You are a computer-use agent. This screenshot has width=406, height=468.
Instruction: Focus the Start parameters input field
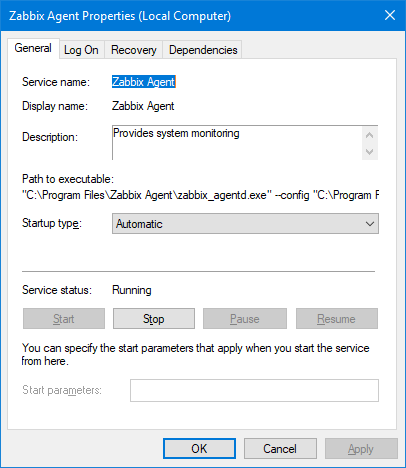254,390
